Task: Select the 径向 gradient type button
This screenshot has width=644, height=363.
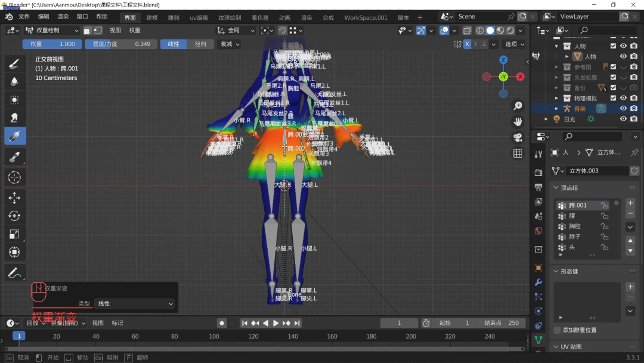Action: click(201, 44)
